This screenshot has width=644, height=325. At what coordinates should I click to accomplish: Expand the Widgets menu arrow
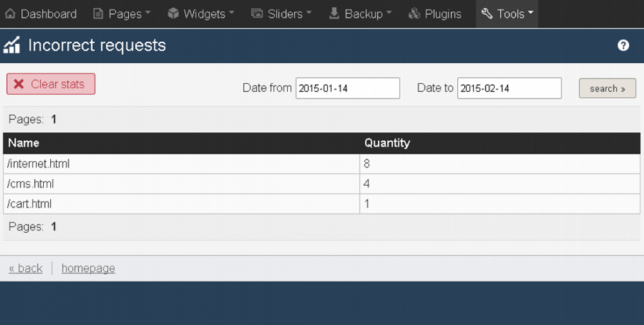coord(231,13)
